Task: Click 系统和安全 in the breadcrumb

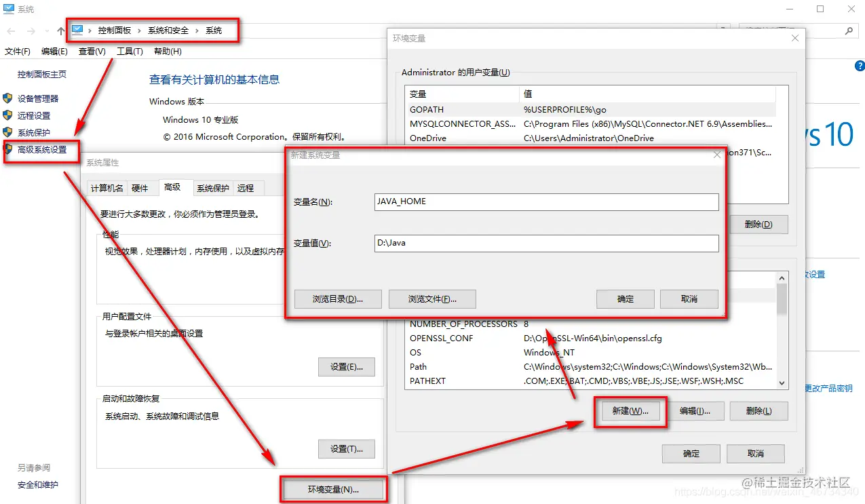Action: coord(169,31)
